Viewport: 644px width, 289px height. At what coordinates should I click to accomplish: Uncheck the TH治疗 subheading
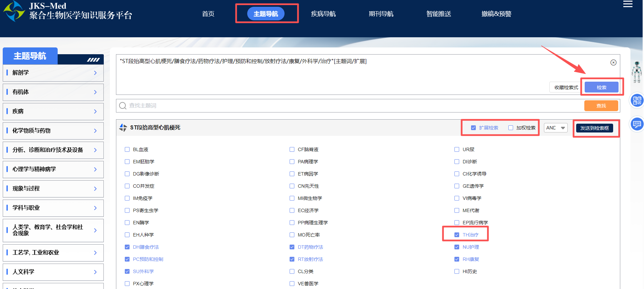point(457,235)
